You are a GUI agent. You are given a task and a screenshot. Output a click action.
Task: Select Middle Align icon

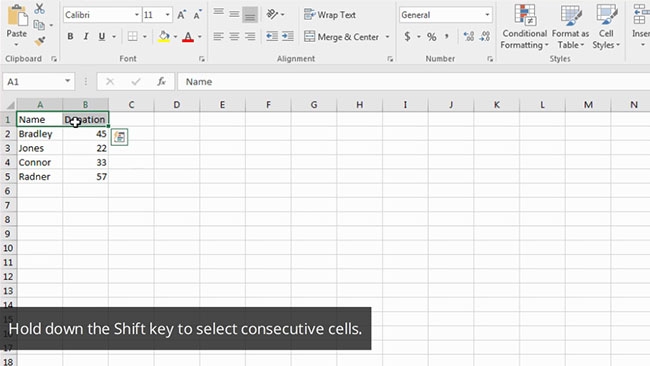(234, 15)
